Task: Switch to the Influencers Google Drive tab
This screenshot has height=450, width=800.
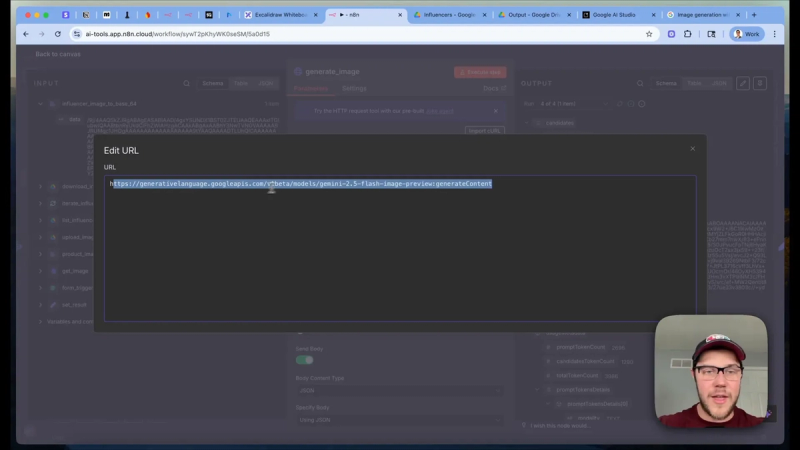Action: point(449,15)
